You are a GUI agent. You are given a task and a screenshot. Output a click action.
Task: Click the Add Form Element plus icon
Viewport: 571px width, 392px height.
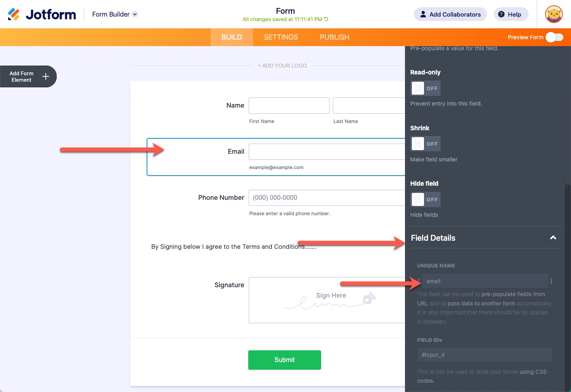tap(46, 76)
